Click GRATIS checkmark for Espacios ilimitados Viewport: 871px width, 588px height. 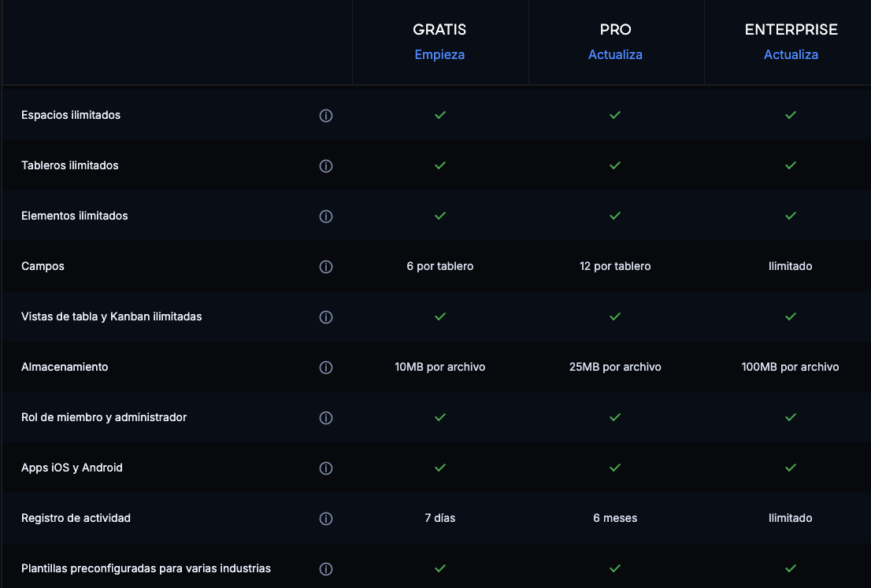pyautogui.click(x=440, y=115)
